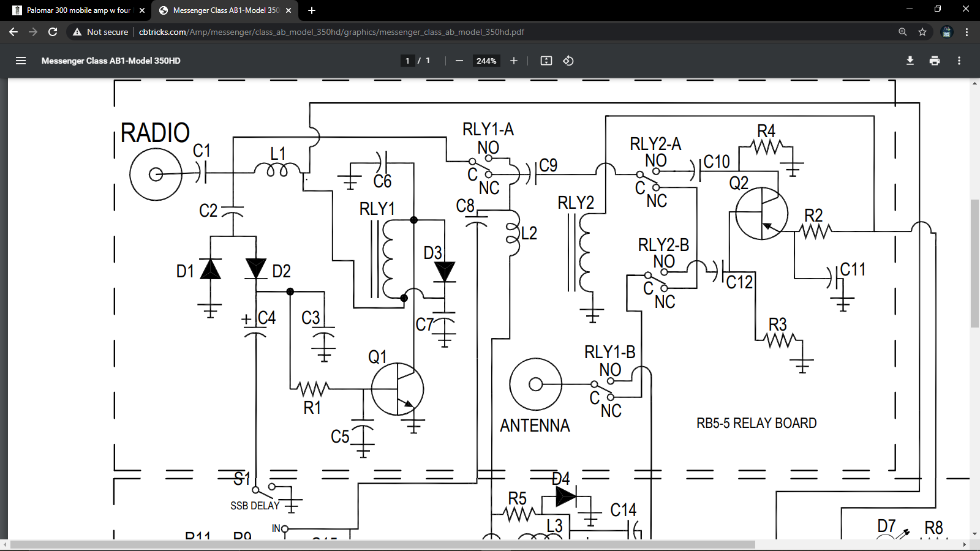Reload the current page
The height and width of the screenshot is (551, 980).
click(x=51, y=32)
